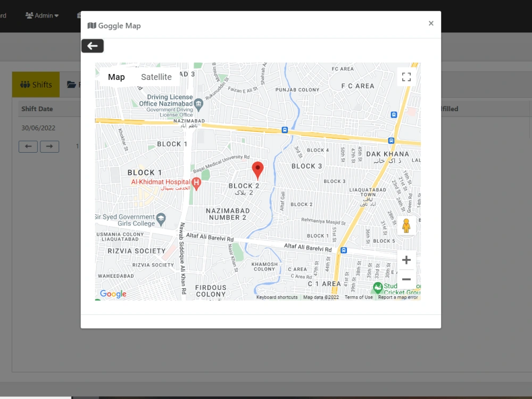
Task: Click the folder icon on the second tab
Action: pos(72,84)
